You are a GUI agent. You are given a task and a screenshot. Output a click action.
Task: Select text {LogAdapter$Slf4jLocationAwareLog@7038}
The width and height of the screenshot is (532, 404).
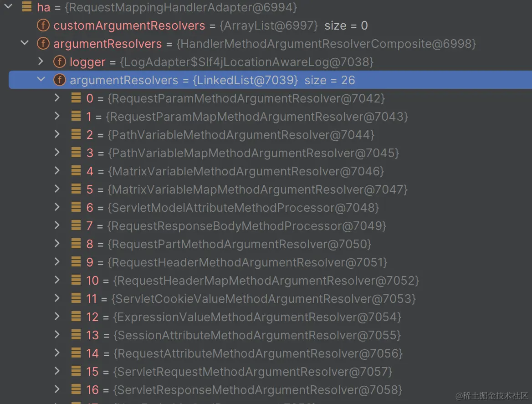point(247,62)
